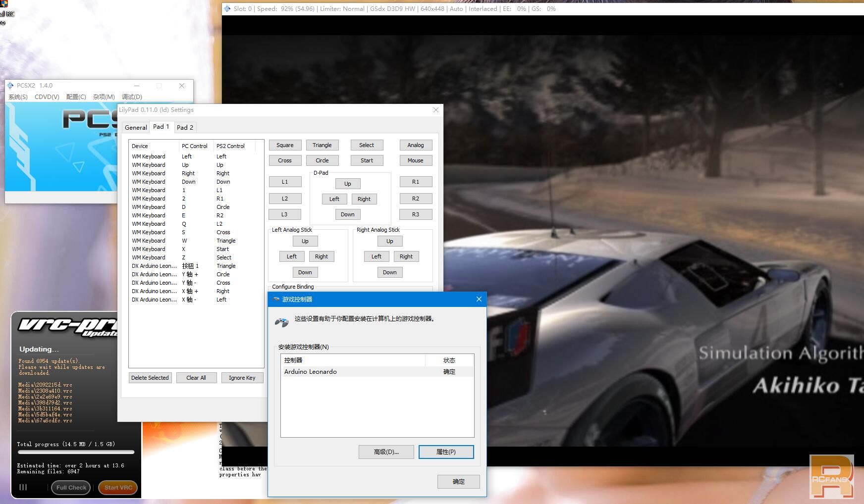Select DX Arduino row with X 轴 -
The height and width of the screenshot is (504, 864).
(195, 300)
